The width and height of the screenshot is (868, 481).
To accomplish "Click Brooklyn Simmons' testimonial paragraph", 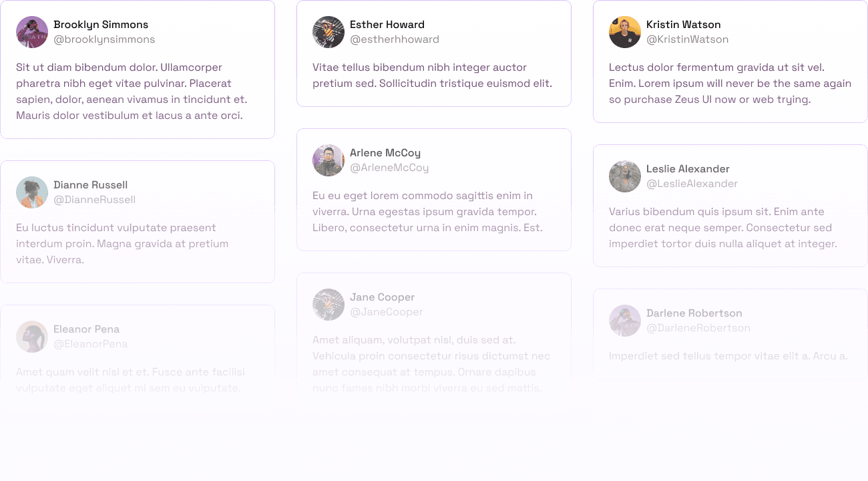I will coord(132,92).
